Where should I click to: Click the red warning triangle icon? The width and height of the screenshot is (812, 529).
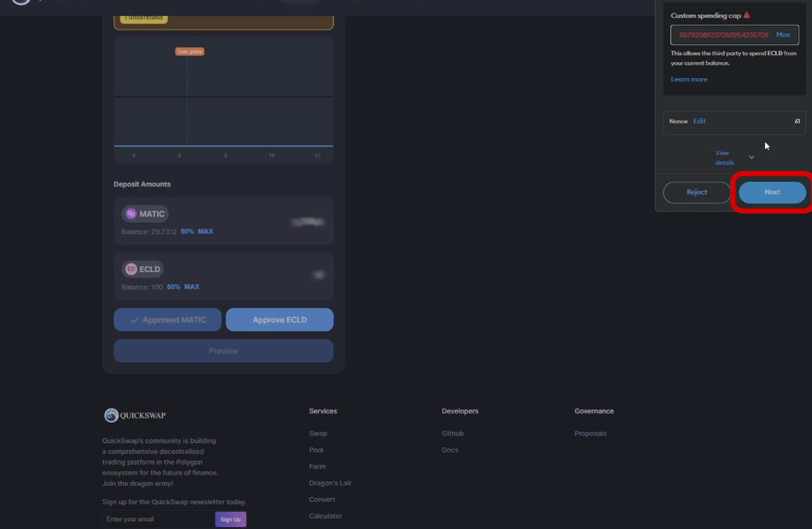[x=747, y=15]
